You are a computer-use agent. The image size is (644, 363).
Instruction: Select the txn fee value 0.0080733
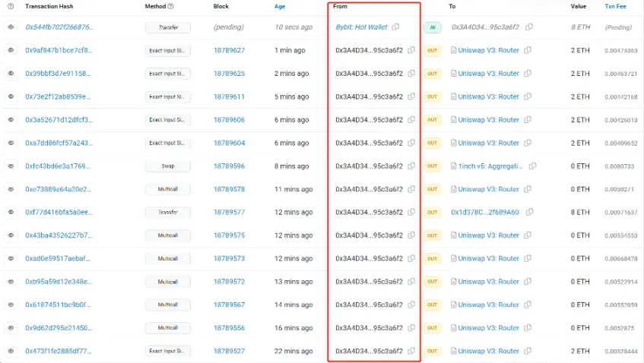point(620,166)
